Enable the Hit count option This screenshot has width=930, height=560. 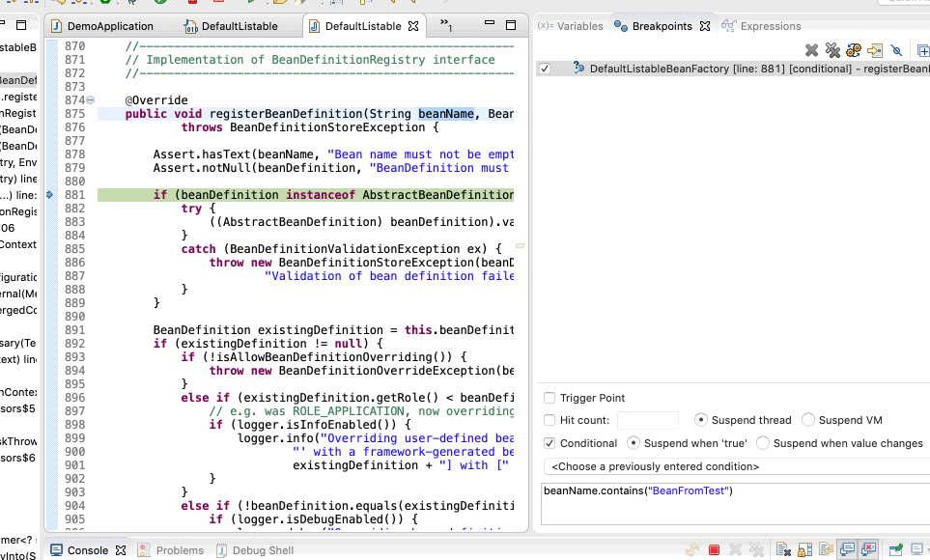coord(550,420)
